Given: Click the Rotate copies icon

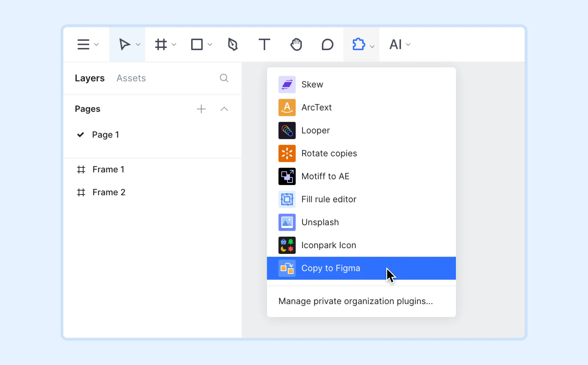Looking at the screenshot, I should 287,153.
